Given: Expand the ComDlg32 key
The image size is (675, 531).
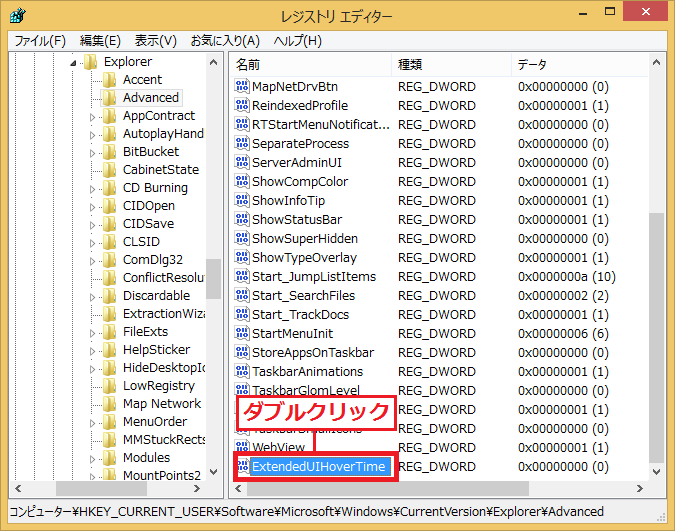Looking at the screenshot, I should [92, 261].
